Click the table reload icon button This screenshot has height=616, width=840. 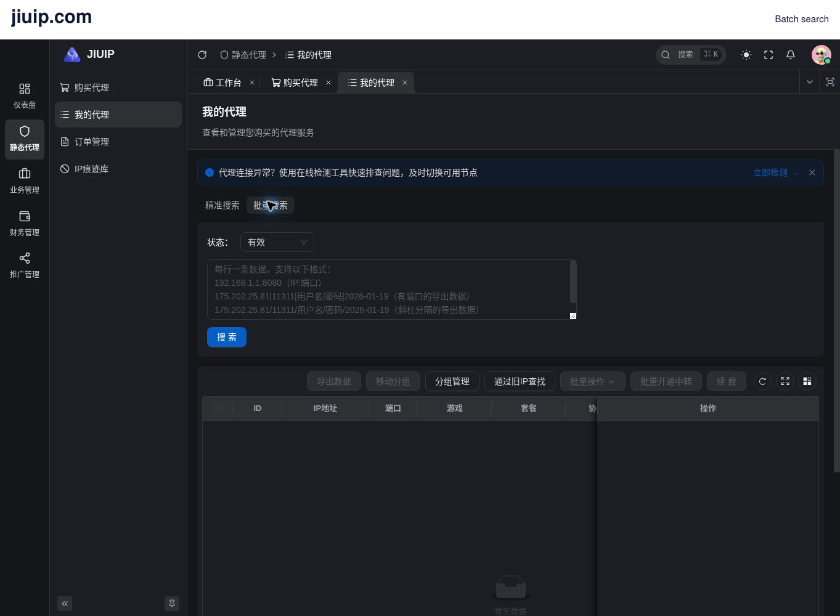[x=762, y=381]
